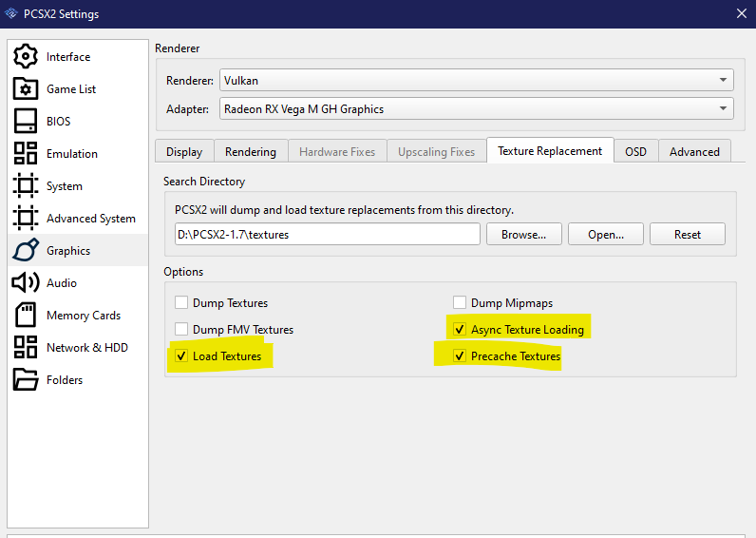
Task: Click the Graphics paintbrush icon
Action: (25, 250)
